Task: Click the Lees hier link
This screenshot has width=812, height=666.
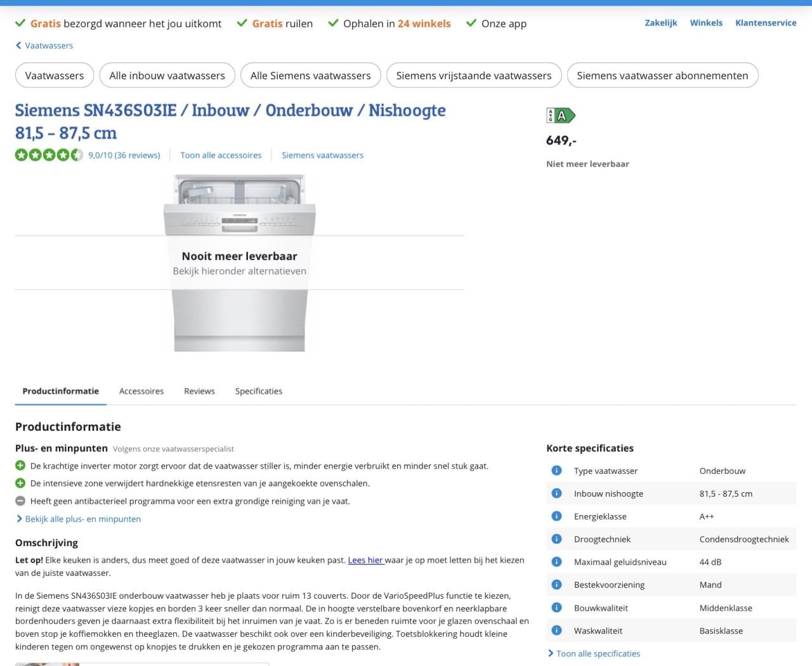Action: (365, 560)
